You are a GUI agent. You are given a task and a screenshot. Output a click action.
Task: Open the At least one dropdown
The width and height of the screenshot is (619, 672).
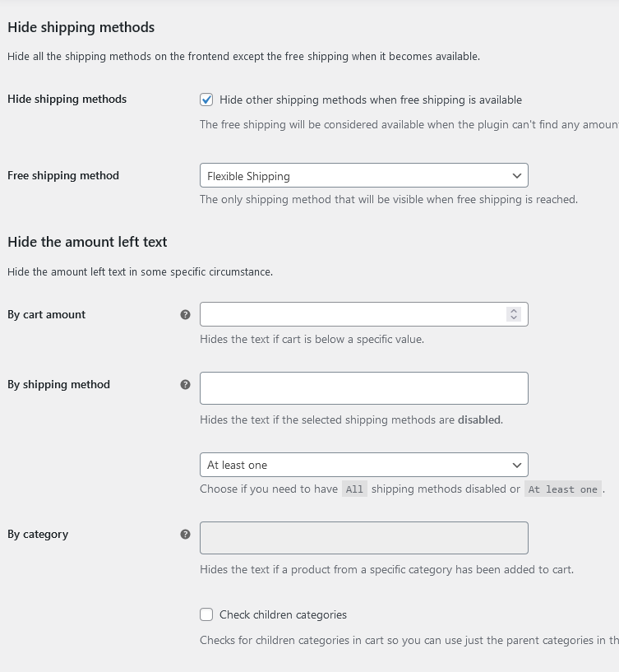(x=363, y=465)
